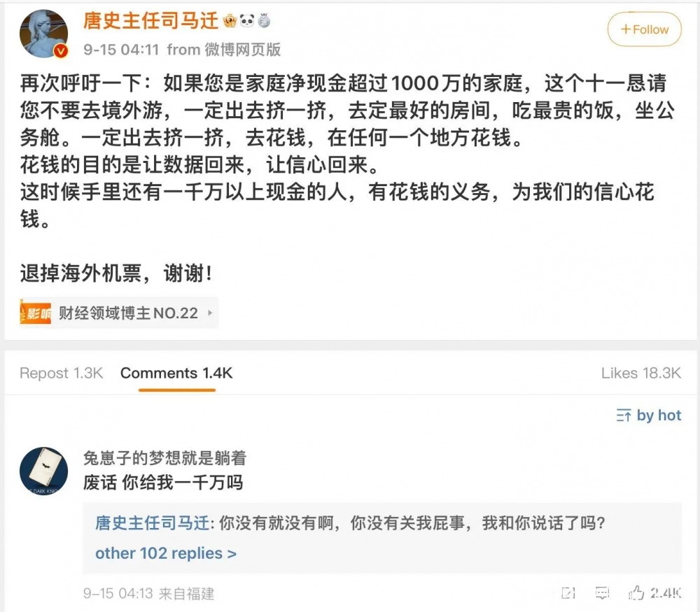
Task: Switch to the Repost 1.3K tab
Action: point(61,373)
